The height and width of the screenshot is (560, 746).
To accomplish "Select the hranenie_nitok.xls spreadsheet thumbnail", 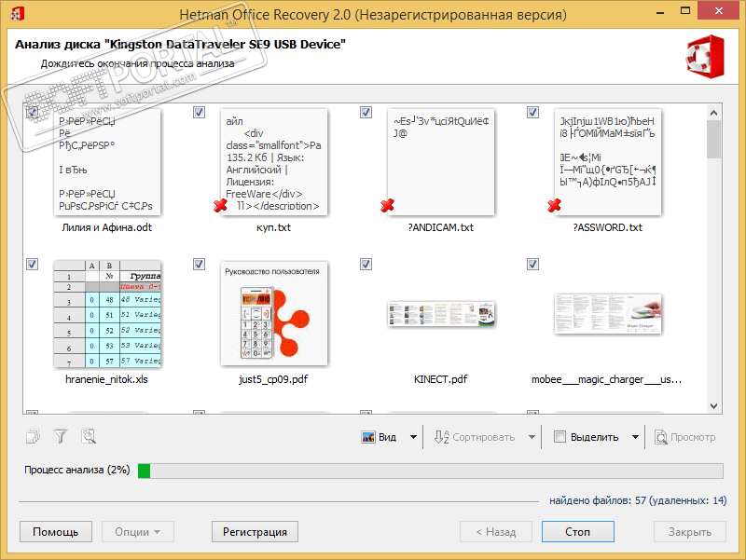I will [107, 314].
